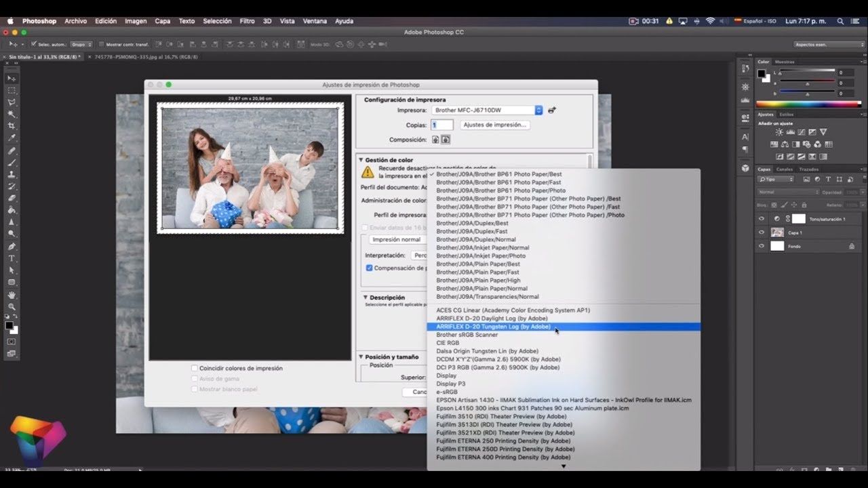The width and height of the screenshot is (868, 488).
Task: Enable Coincidir colores de impresión
Action: pos(195,368)
